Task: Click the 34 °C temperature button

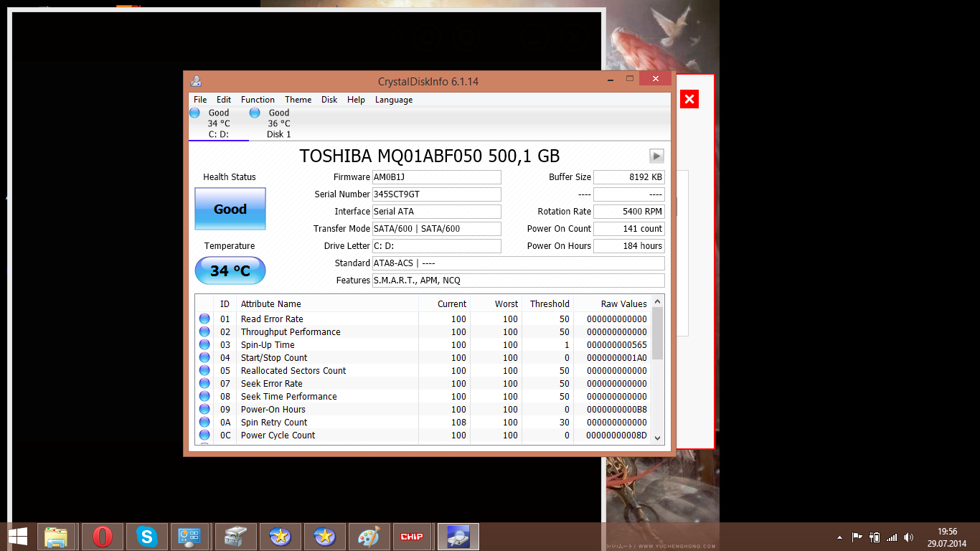Action: (x=230, y=270)
